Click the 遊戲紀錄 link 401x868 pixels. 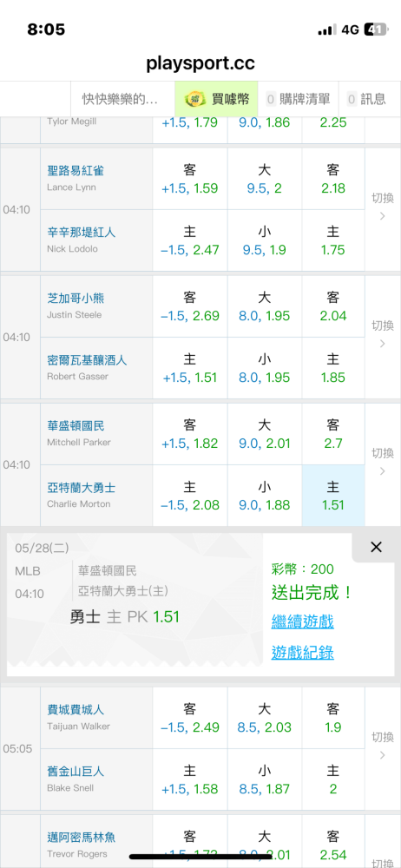(302, 653)
